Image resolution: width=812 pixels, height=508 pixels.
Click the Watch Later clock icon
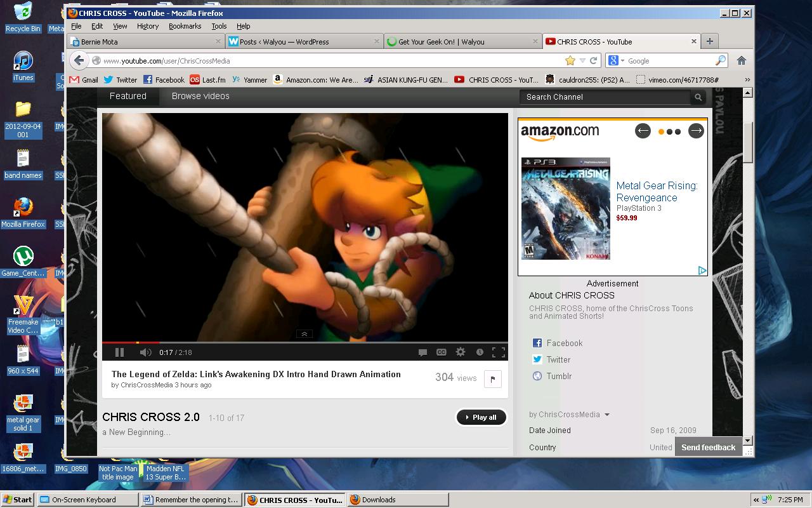(480, 352)
